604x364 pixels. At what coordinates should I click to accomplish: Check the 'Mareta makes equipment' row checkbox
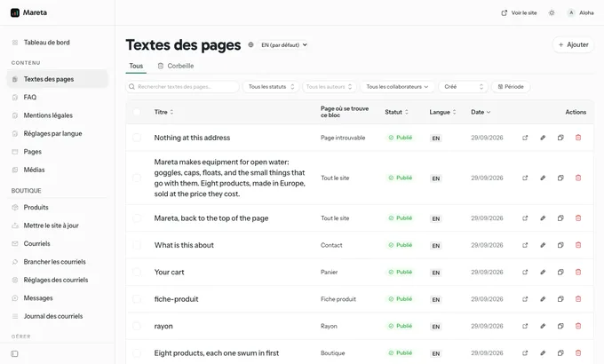pyautogui.click(x=137, y=178)
